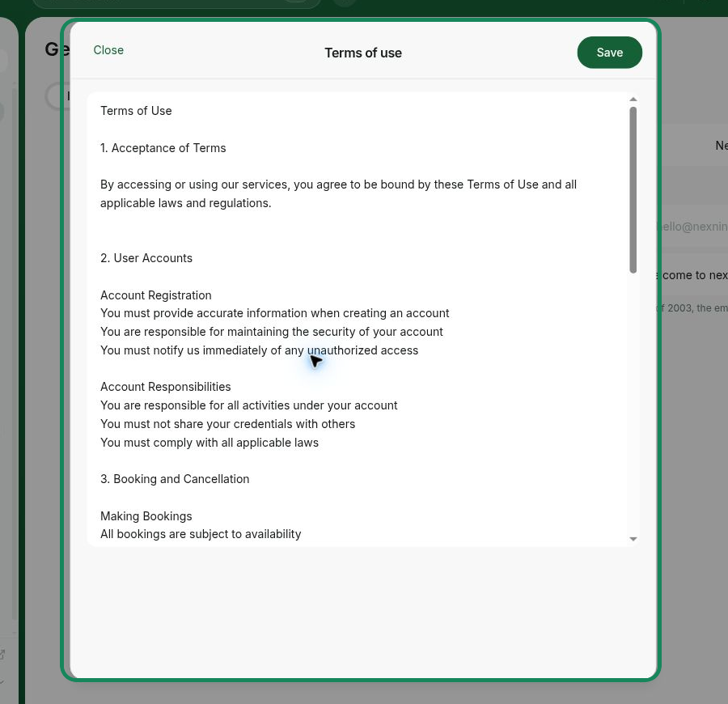This screenshot has height=704, width=728.
Task: Click 'You are responsible for all activities' line
Action: click(x=249, y=405)
